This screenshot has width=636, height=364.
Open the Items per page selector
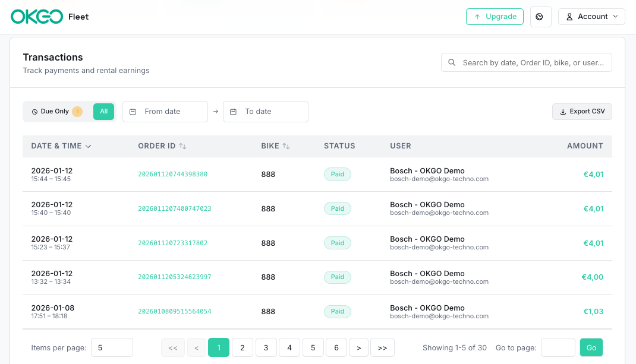click(112, 348)
